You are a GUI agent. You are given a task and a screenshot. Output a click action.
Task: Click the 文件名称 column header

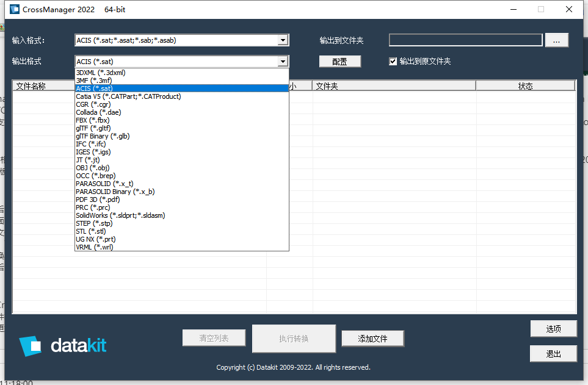(x=44, y=86)
